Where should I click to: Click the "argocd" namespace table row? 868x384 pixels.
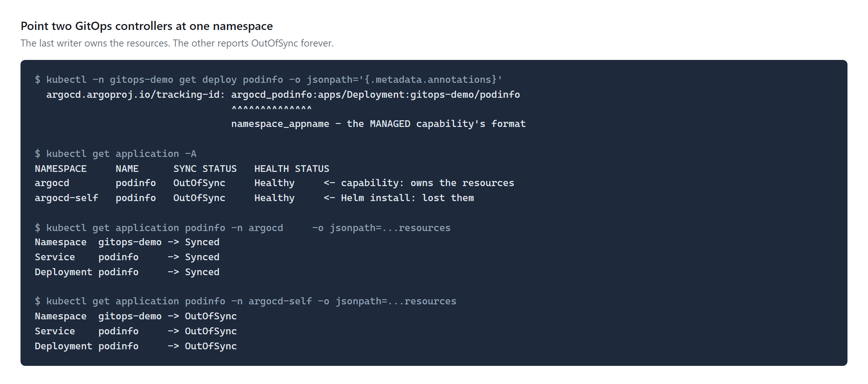(274, 183)
